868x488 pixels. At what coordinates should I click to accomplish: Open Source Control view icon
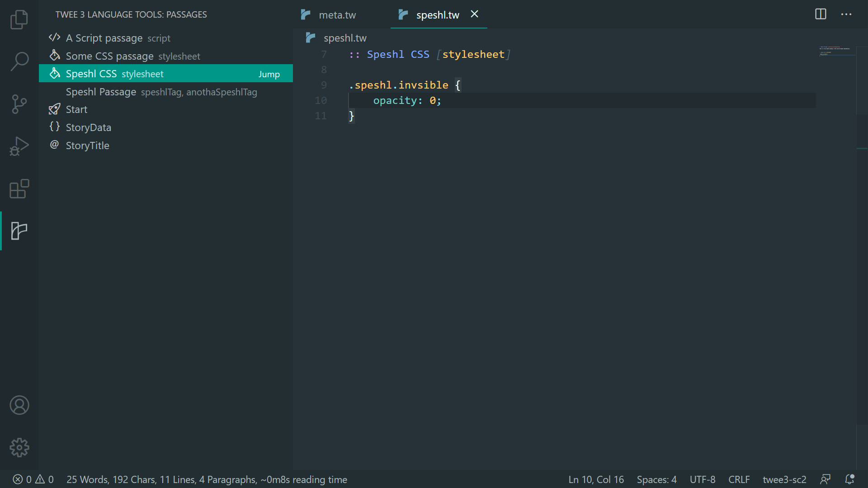click(x=19, y=104)
